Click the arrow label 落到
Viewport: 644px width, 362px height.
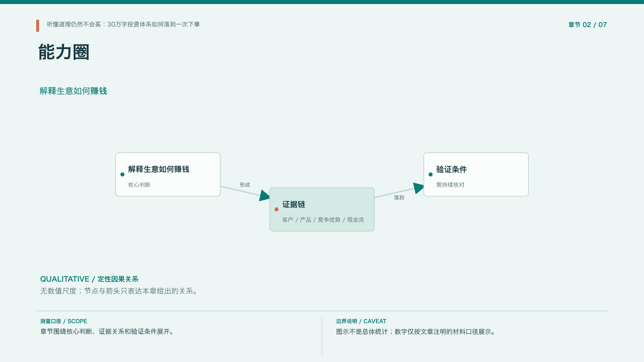click(399, 198)
